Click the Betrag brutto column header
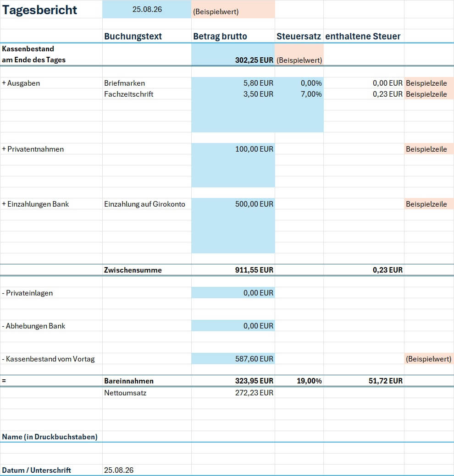The width and height of the screenshot is (454, 476). (220, 36)
